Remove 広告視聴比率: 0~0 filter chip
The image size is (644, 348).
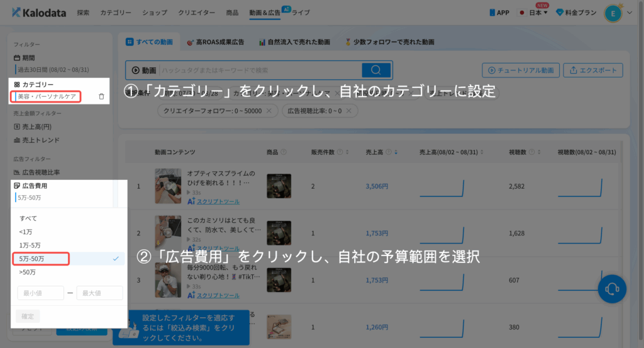coord(348,111)
